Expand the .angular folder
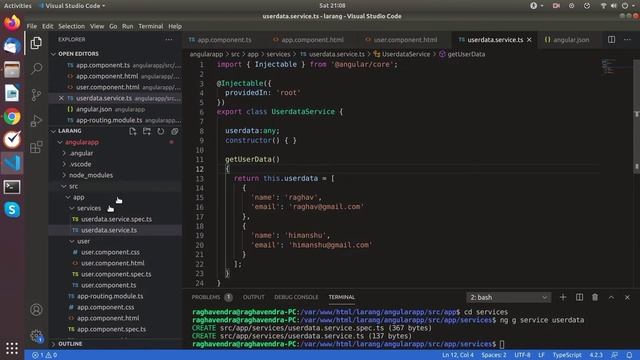640x360 pixels. 81,153
